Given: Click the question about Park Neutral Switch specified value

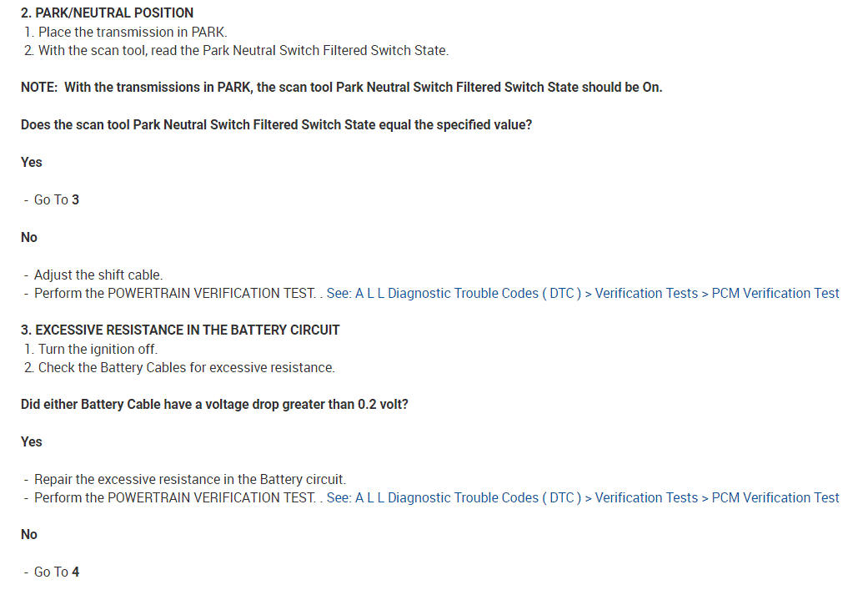Looking at the screenshot, I should click(276, 125).
